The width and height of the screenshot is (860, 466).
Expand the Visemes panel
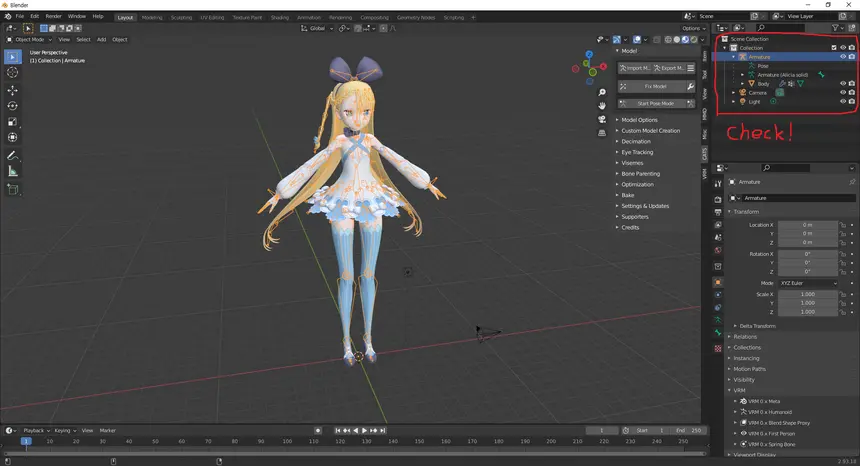pyautogui.click(x=632, y=163)
